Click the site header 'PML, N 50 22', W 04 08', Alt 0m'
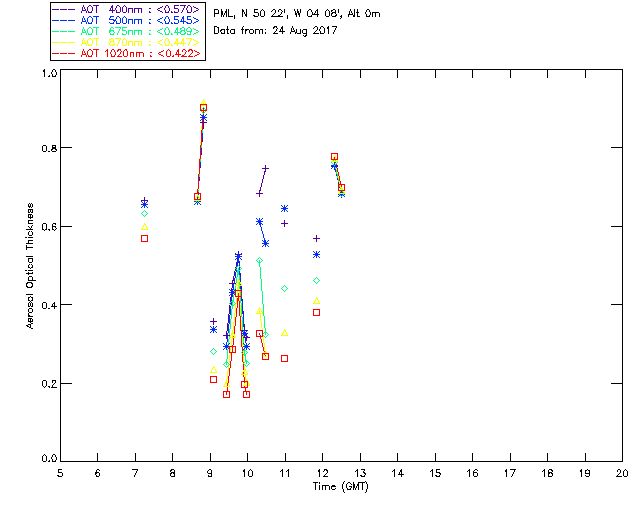The height and width of the screenshot is (512, 640). pyautogui.click(x=297, y=14)
